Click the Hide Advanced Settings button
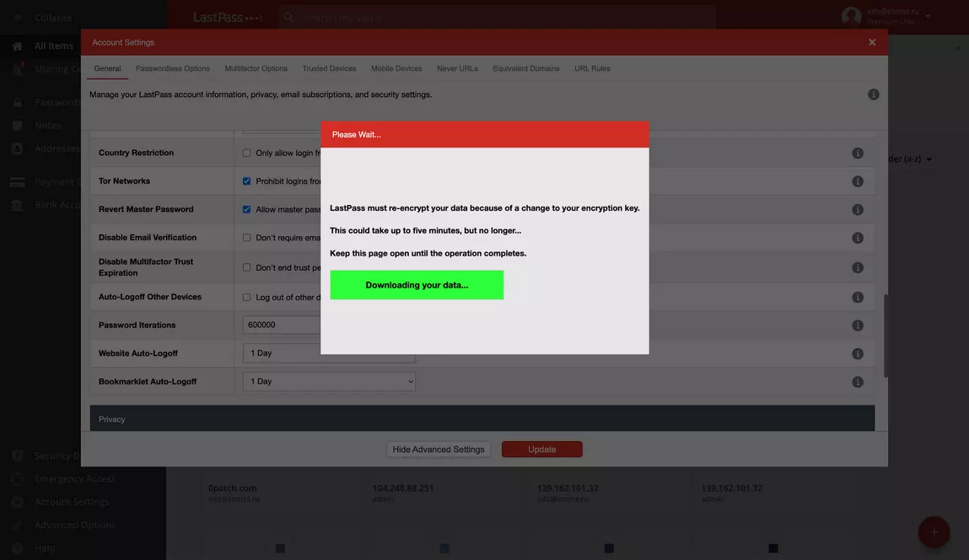 [x=438, y=450]
